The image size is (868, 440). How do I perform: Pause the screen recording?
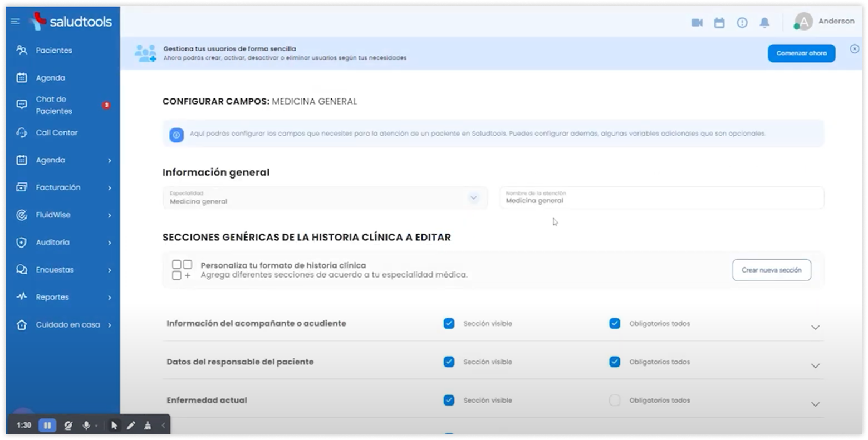[47, 426]
